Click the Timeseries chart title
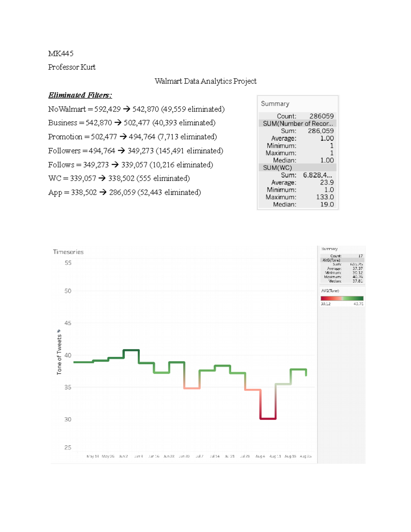Viewport: 411px width, 532px height. click(68, 252)
